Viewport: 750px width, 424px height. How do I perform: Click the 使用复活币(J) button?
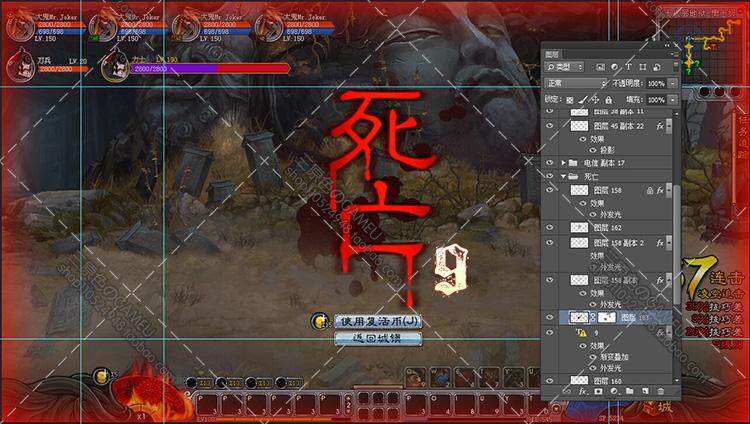point(378,321)
